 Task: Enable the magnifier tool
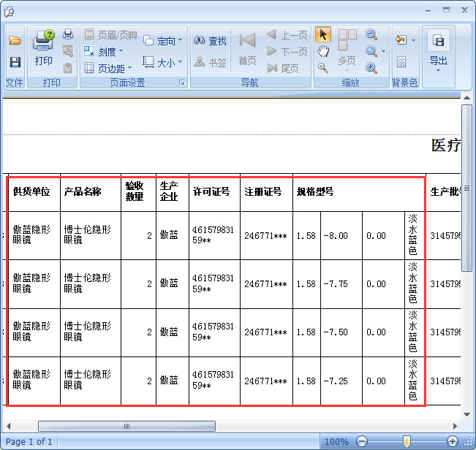coord(322,68)
